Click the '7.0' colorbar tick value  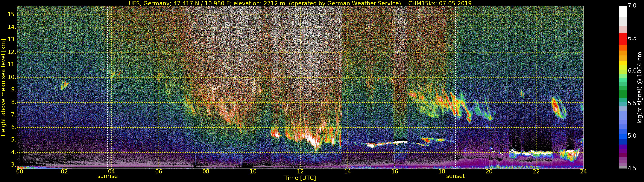[x=632, y=6]
